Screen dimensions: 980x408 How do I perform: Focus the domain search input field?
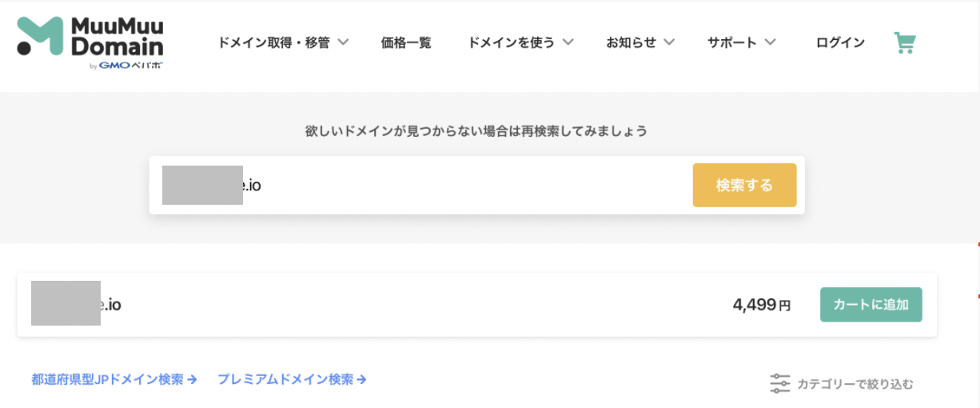tap(421, 185)
